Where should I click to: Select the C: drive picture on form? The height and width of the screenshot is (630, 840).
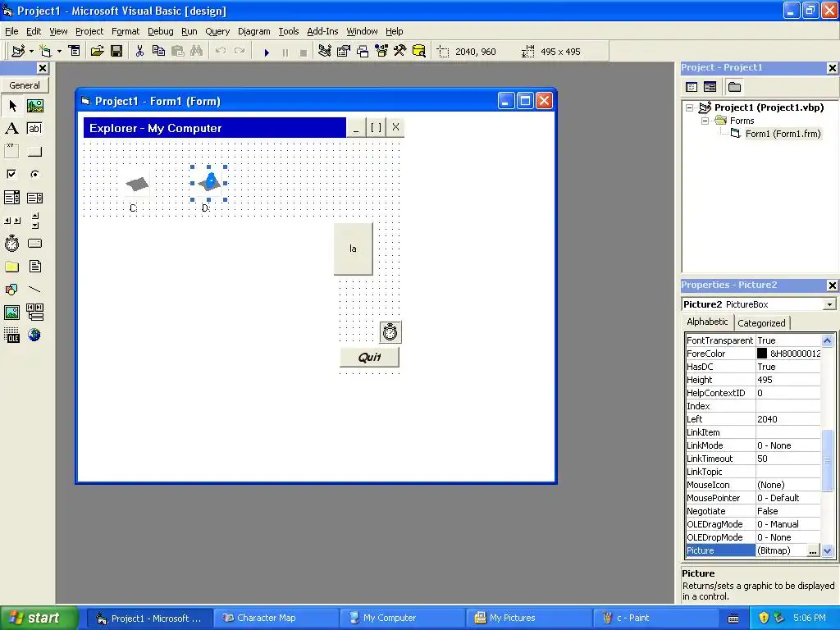(x=137, y=184)
